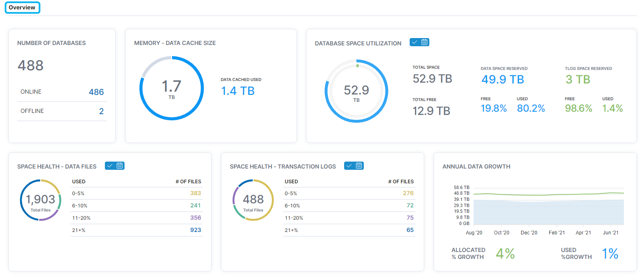Open the 486 online databases count

click(96, 92)
